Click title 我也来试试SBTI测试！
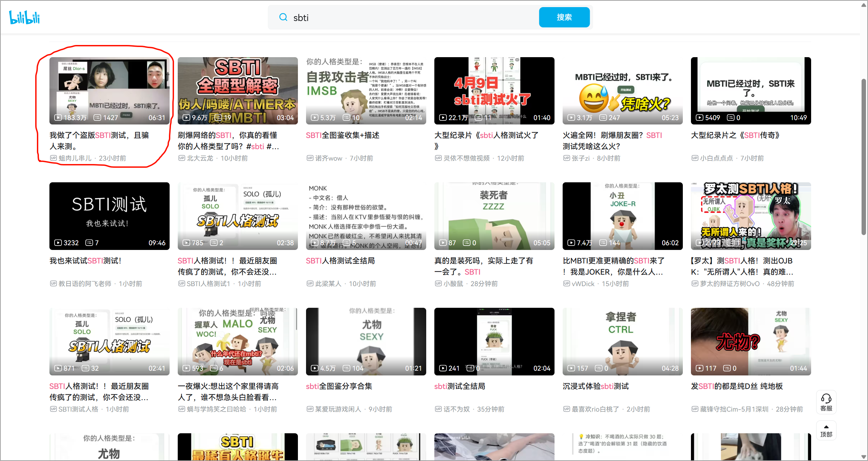 click(x=85, y=261)
